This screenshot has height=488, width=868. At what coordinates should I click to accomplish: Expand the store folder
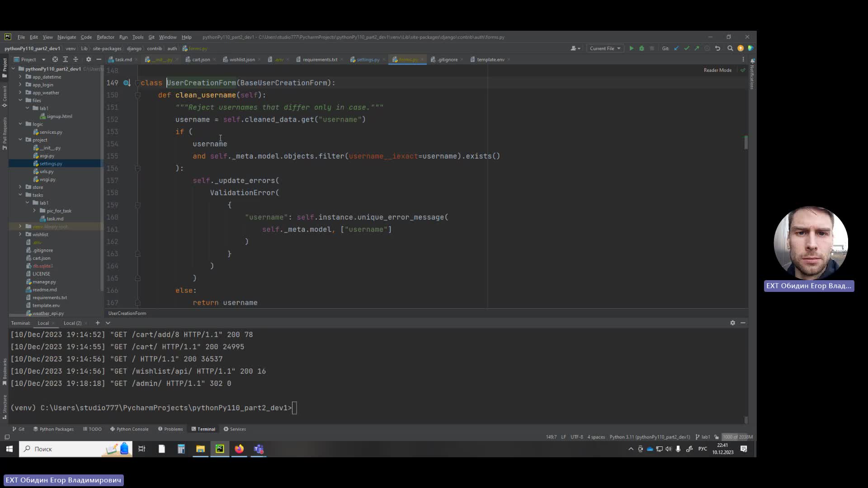click(20, 187)
